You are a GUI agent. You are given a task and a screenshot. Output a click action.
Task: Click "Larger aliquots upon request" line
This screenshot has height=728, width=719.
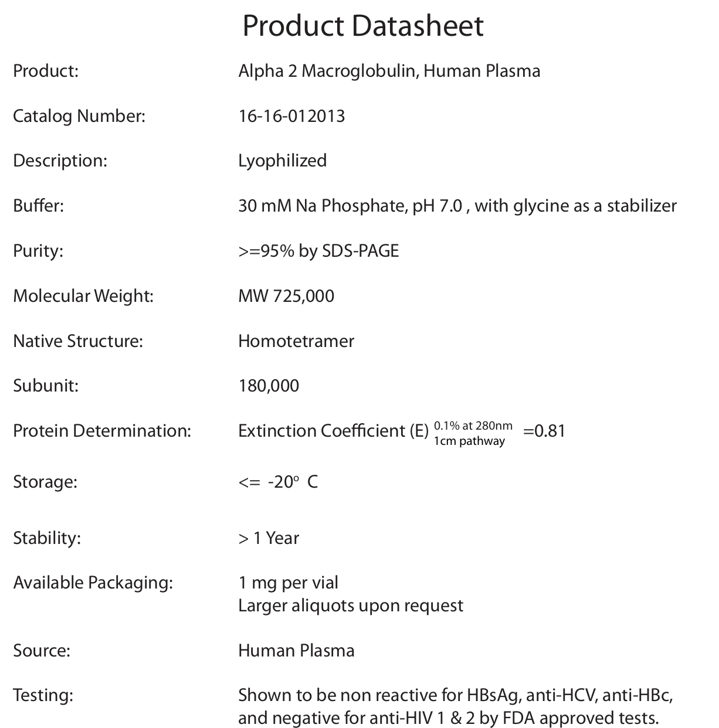pos(351,605)
